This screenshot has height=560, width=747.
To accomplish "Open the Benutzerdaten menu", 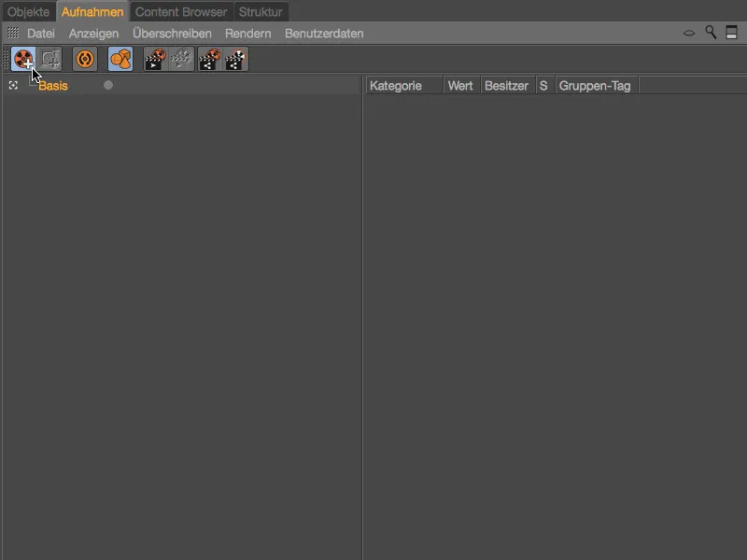I will coord(324,34).
